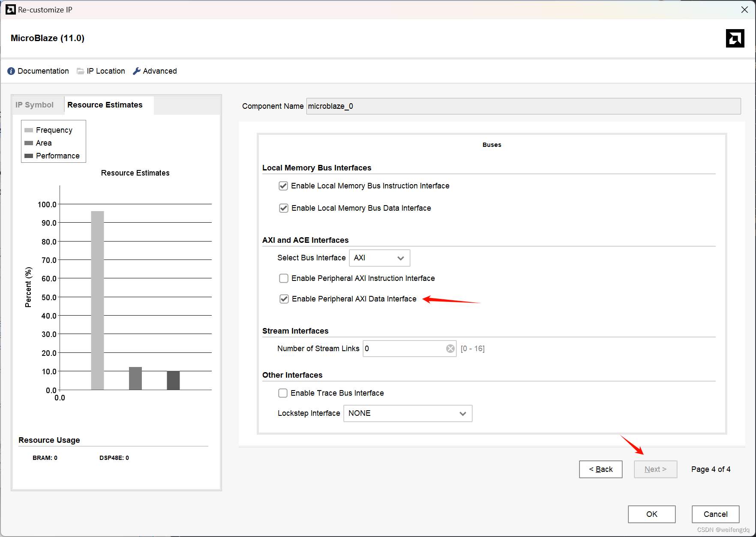Click the Advanced wrench icon
The image size is (756, 537).
137,71
